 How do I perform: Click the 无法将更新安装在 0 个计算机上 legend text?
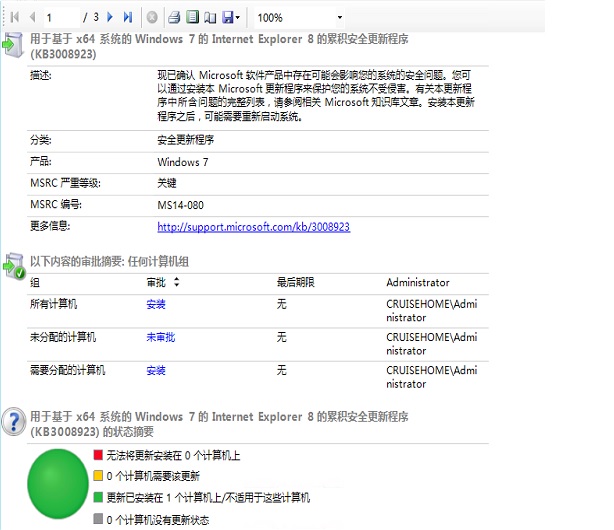(173, 456)
